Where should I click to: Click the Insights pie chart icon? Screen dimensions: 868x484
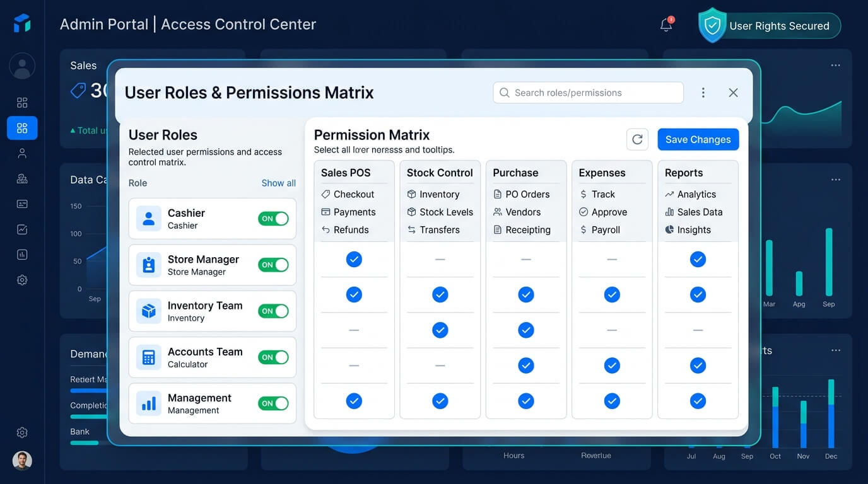(x=669, y=229)
